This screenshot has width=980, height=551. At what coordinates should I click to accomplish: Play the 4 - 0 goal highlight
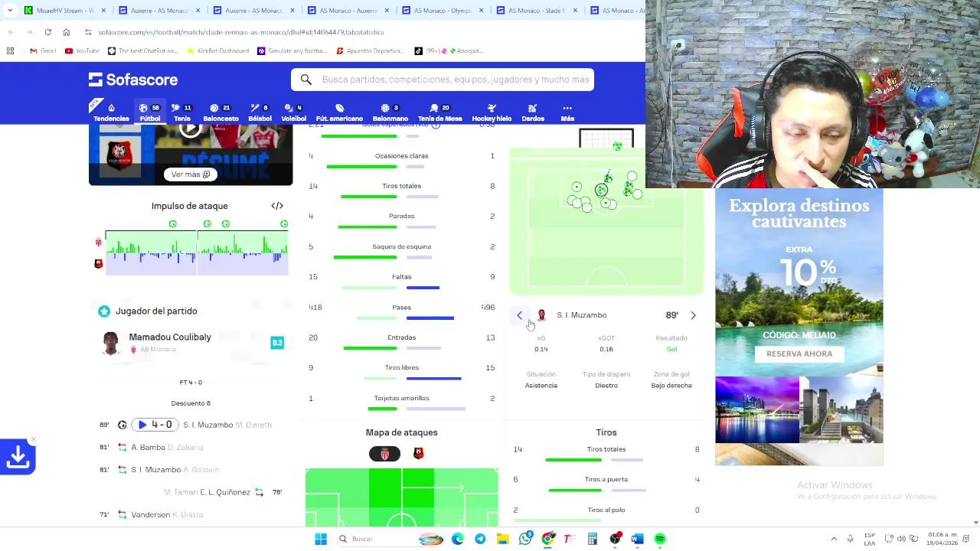click(155, 425)
